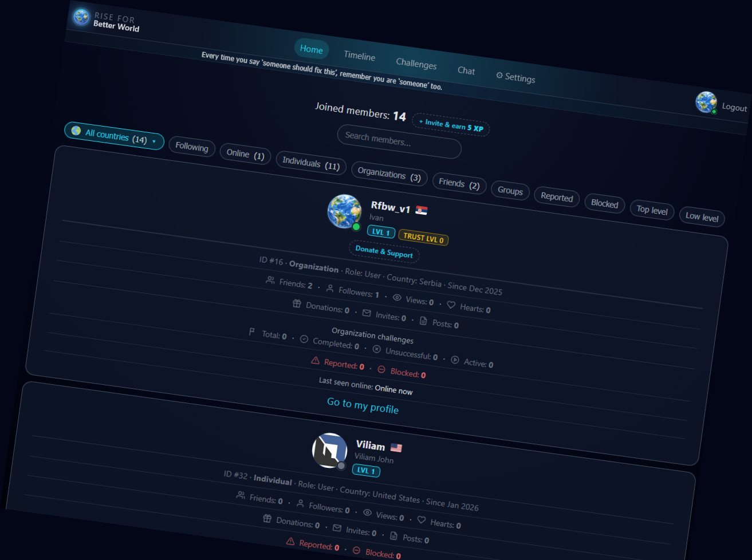752x560 pixels.
Task: Follow the Go to my profile link
Action: pyautogui.click(x=363, y=405)
